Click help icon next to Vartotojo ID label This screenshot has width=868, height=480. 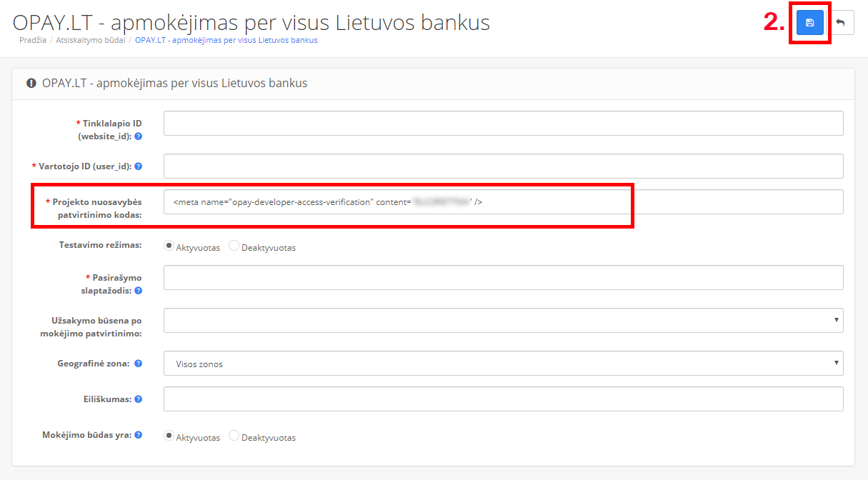pos(139,166)
